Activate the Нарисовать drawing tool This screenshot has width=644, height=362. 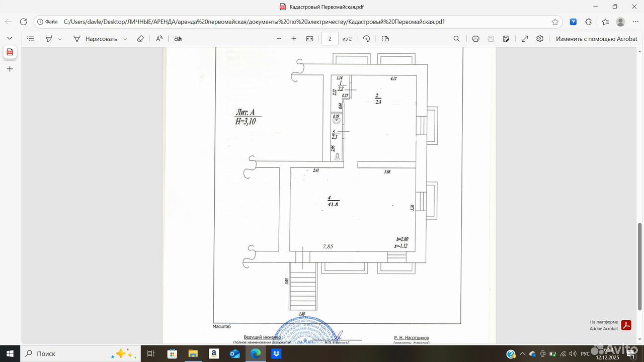click(95, 39)
